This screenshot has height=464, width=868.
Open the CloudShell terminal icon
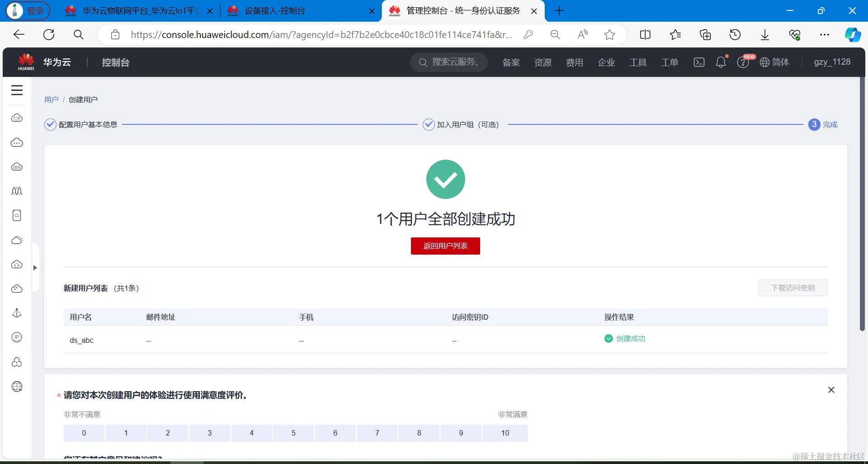[699, 62]
